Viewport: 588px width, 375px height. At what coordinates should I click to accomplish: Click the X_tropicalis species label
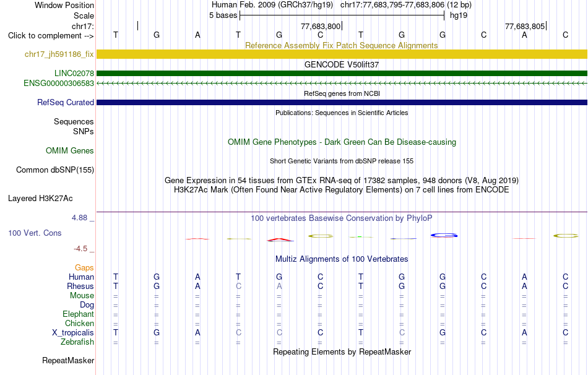73,333
